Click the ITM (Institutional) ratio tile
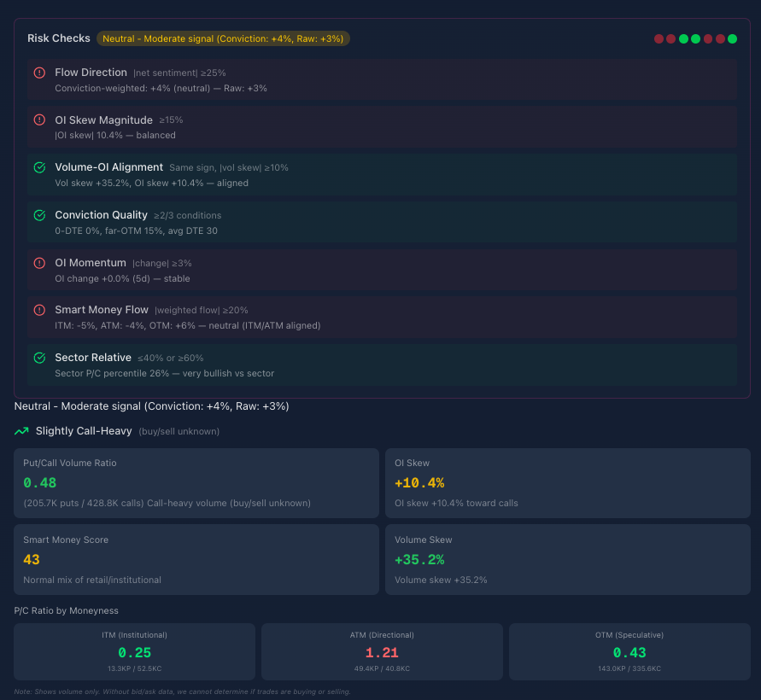Screen dimensions: 761x700 tap(134, 651)
